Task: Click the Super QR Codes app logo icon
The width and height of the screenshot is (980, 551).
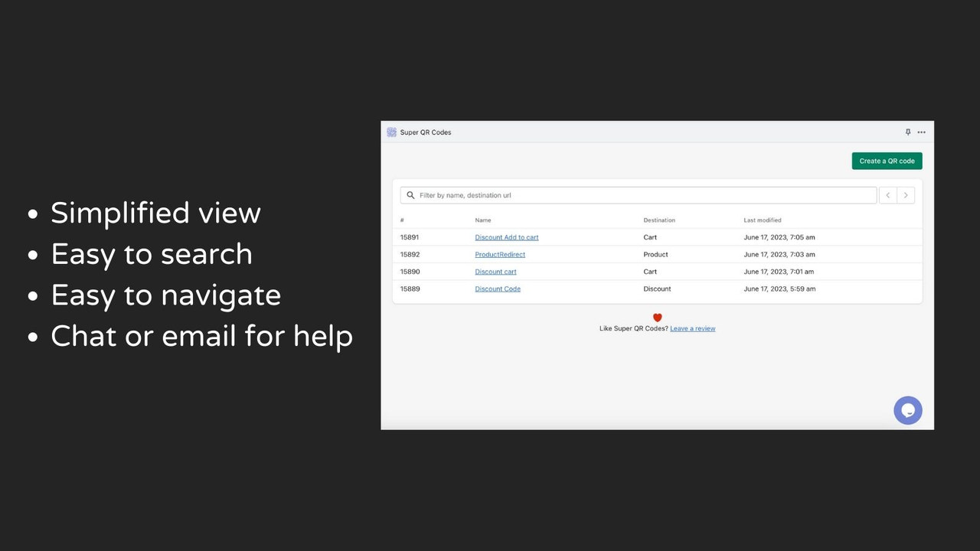Action: tap(391, 132)
